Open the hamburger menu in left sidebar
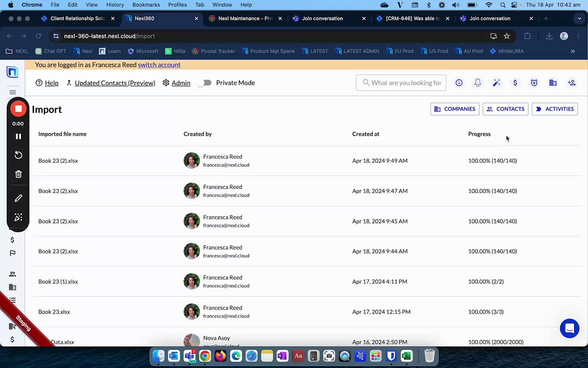Viewport: 588px width, 368px height. (12, 92)
